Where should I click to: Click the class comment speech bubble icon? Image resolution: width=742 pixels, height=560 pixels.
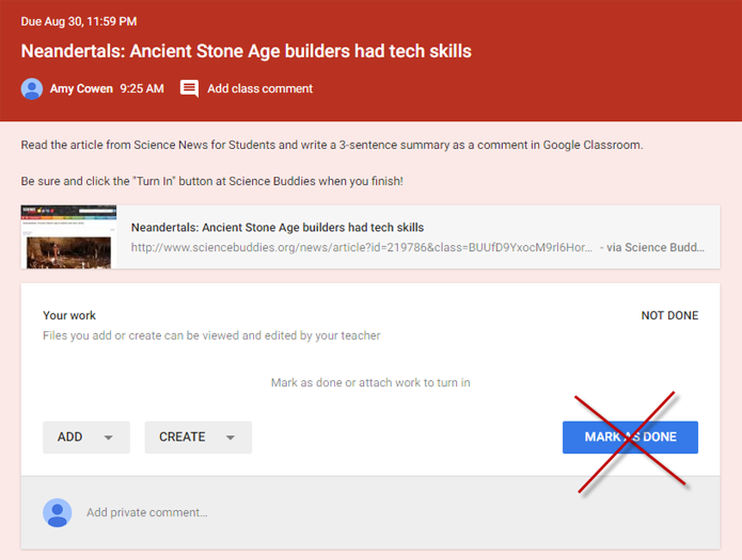(x=189, y=89)
